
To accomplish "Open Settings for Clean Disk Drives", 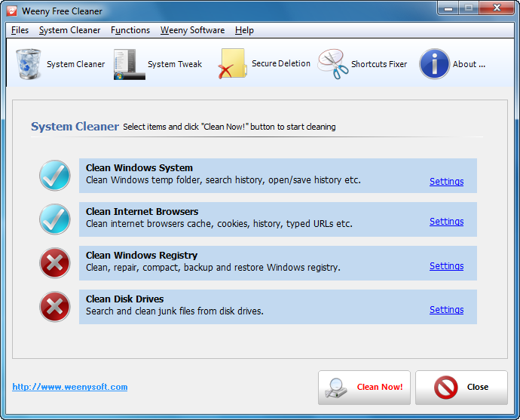I will (x=446, y=309).
